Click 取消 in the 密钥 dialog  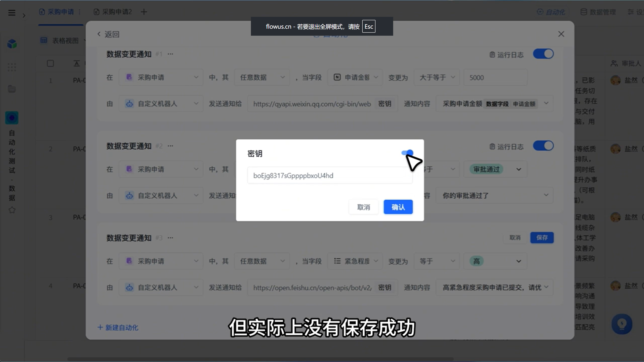(x=364, y=207)
